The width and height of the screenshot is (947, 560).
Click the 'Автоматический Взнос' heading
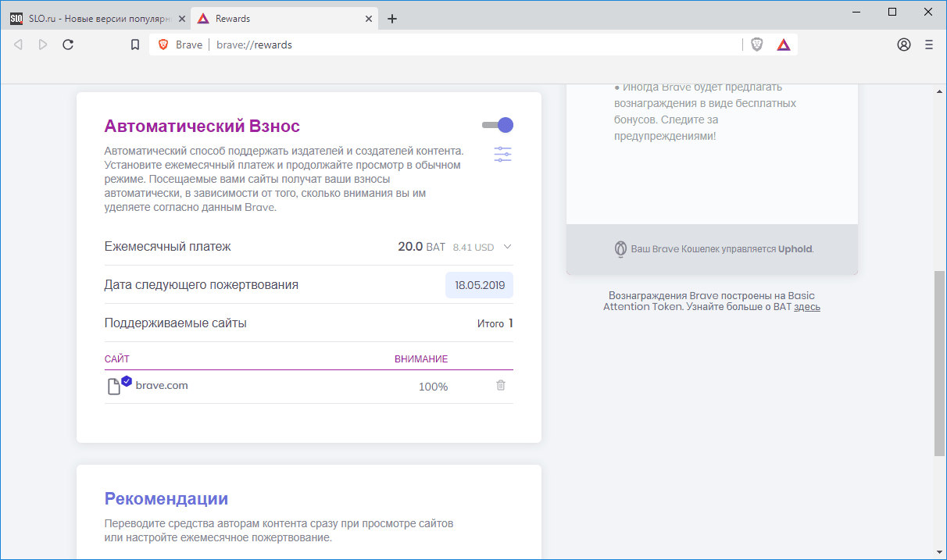coord(202,126)
